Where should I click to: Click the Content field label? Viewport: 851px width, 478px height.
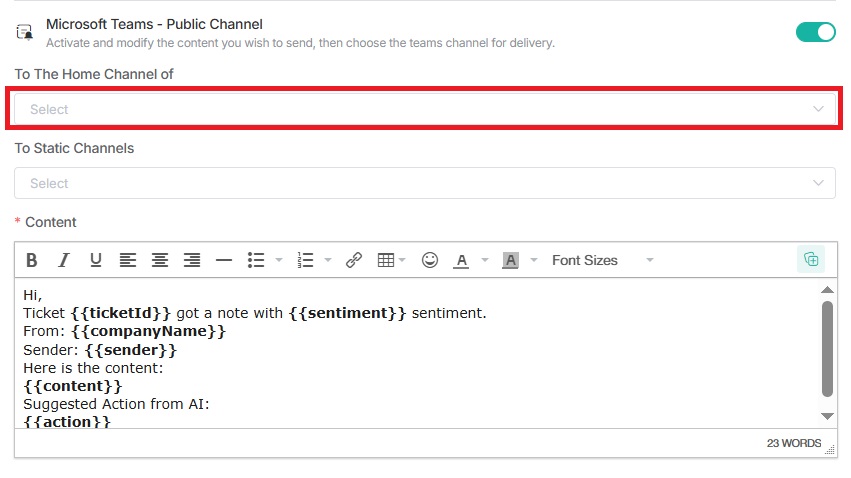[51, 222]
